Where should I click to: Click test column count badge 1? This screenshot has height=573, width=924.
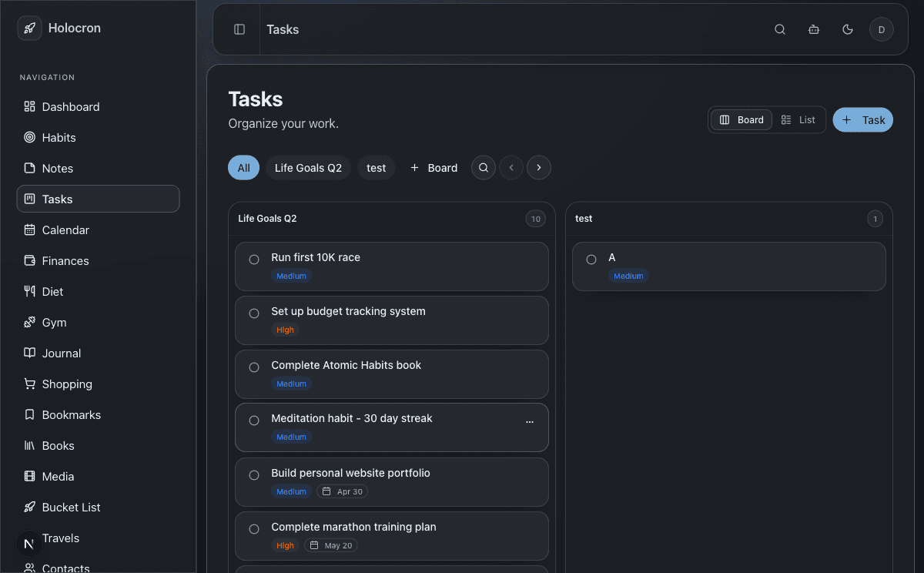(x=875, y=219)
